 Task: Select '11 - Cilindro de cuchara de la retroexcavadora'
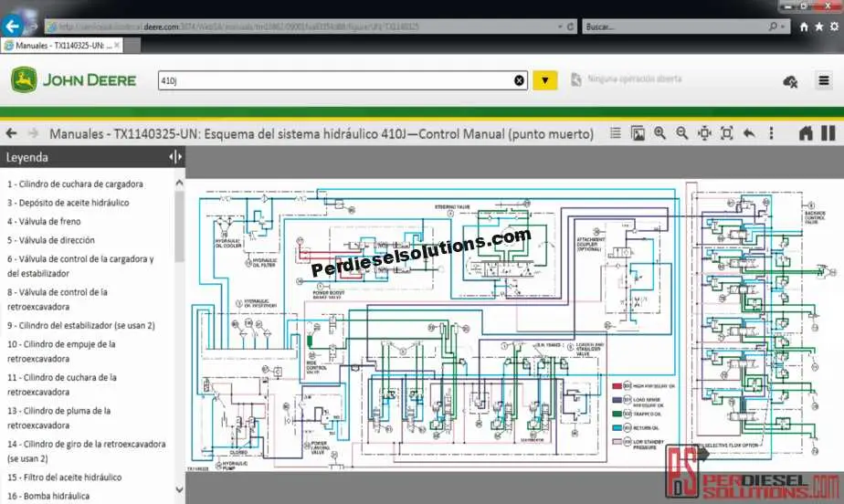(x=62, y=384)
